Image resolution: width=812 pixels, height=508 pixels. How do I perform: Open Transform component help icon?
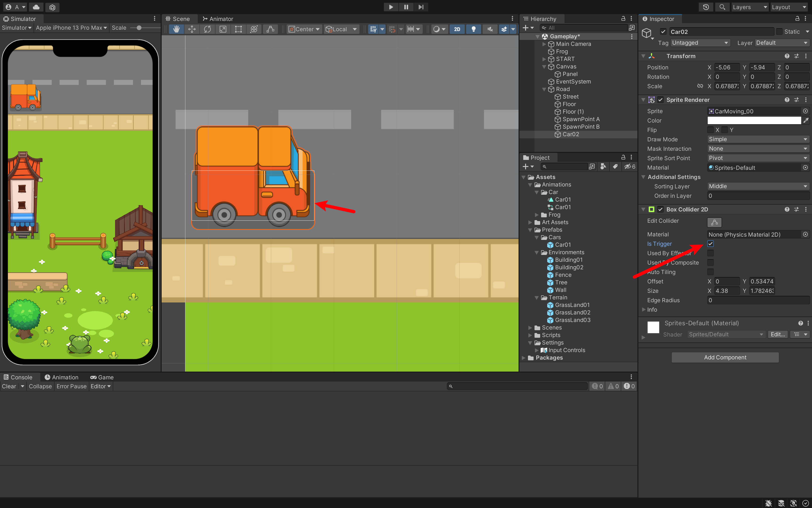pos(787,56)
